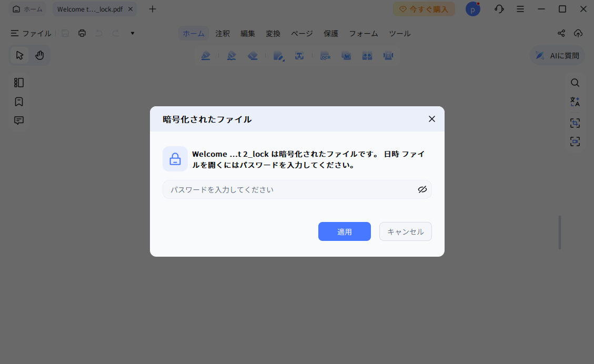Open the OCR tool
Image resolution: width=594 pixels, height=364 pixels.
(326, 55)
